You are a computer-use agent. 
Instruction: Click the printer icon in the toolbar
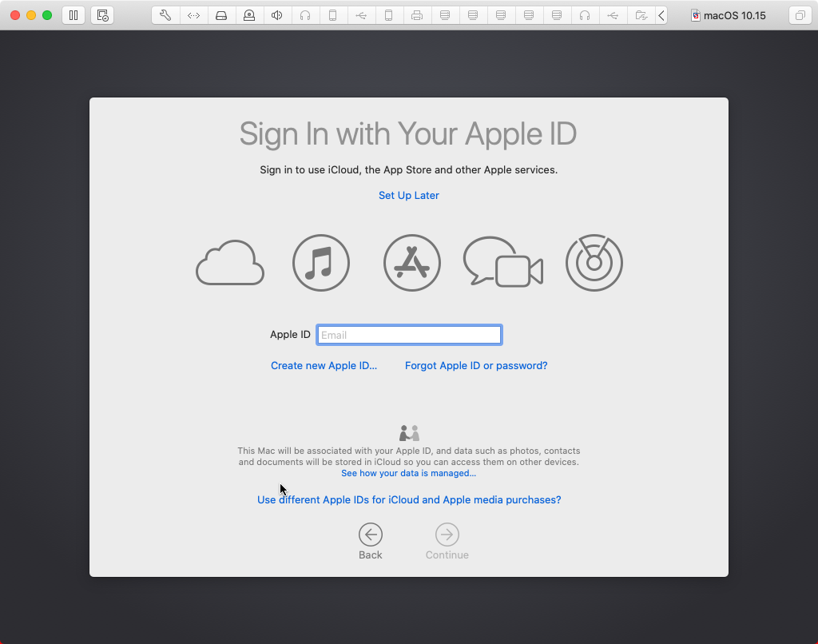coord(417,14)
